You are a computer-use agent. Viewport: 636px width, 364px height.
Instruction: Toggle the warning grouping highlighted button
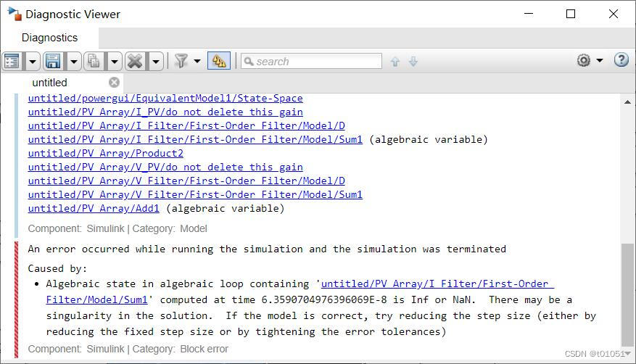219,61
